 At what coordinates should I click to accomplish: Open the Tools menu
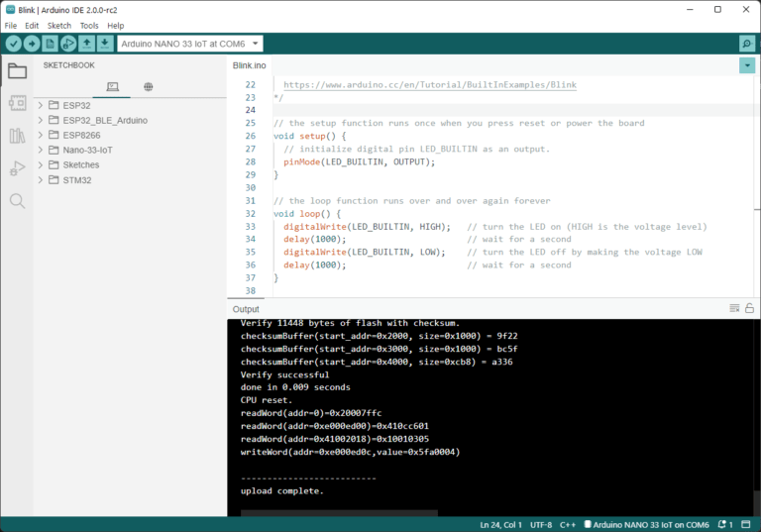click(x=89, y=25)
